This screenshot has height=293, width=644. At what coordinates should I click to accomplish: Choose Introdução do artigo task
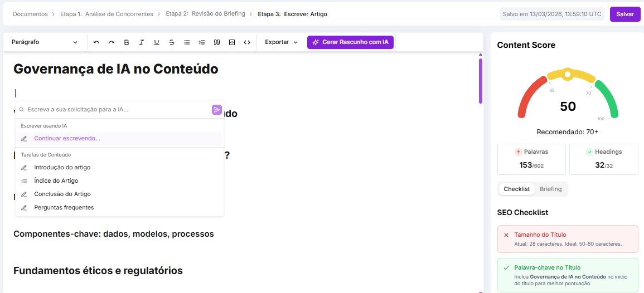tap(62, 168)
